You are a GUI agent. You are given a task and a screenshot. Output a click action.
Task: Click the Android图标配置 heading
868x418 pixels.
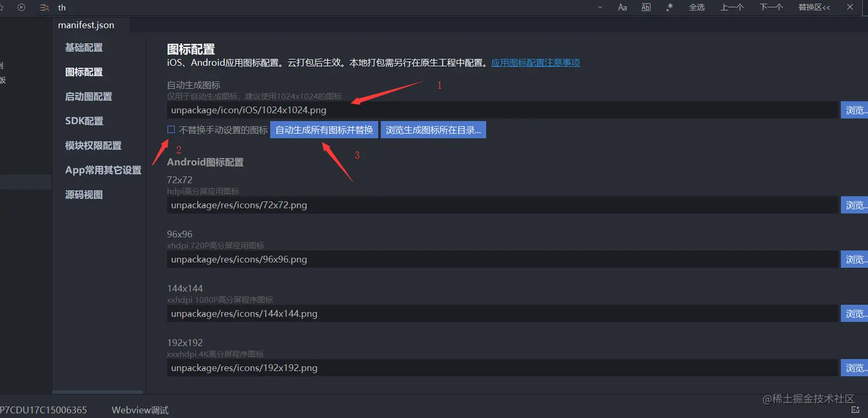click(206, 162)
